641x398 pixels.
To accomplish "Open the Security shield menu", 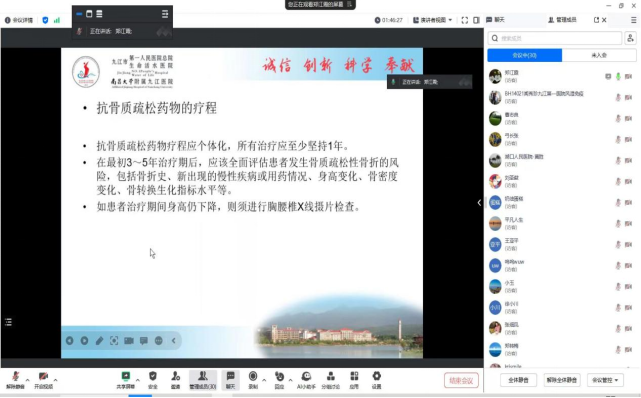I will pos(153,380).
